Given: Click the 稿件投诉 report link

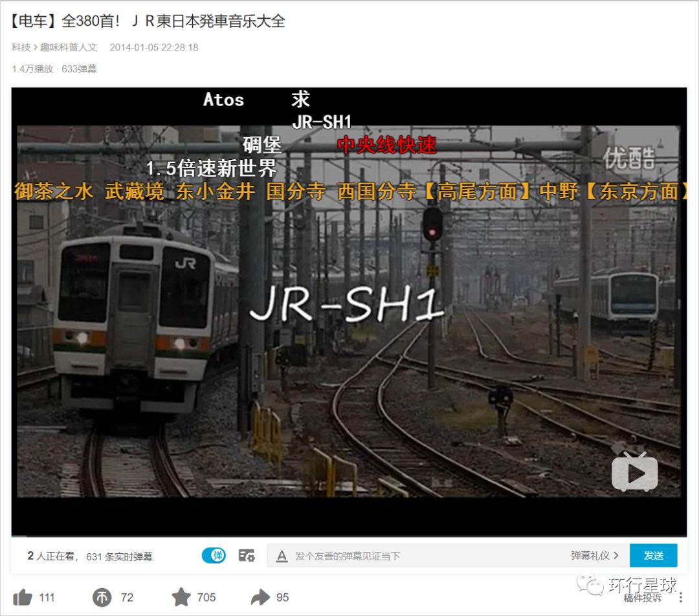Looking at the screenshot, I should click(x=643, y=598).
